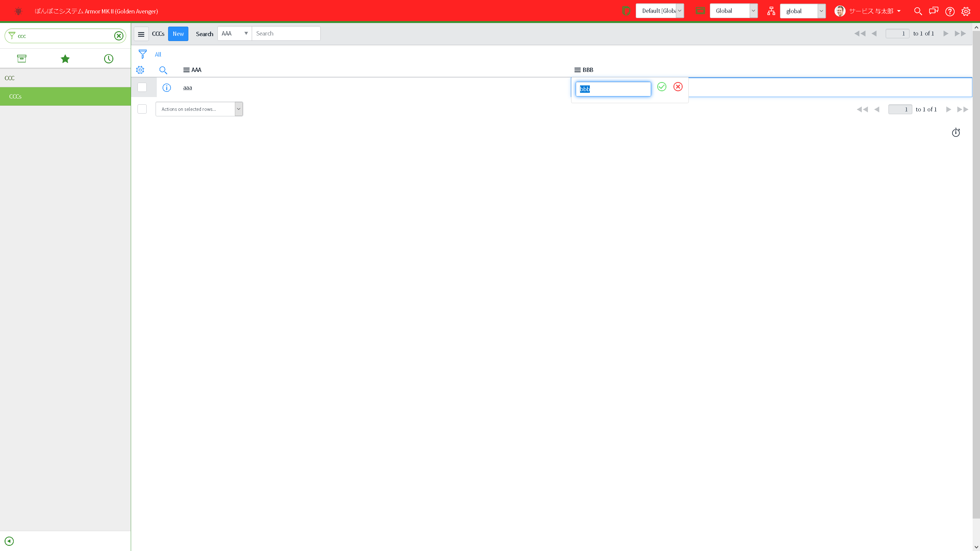980x551 pixels.
Task: Clear the ccc navigator filter
Action: point(119,36)
